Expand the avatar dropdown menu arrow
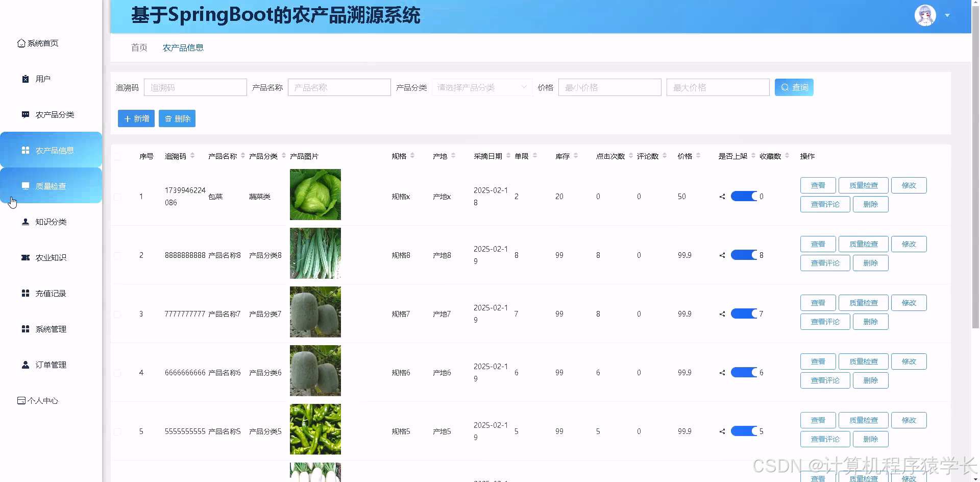 (x=947, y=15)
